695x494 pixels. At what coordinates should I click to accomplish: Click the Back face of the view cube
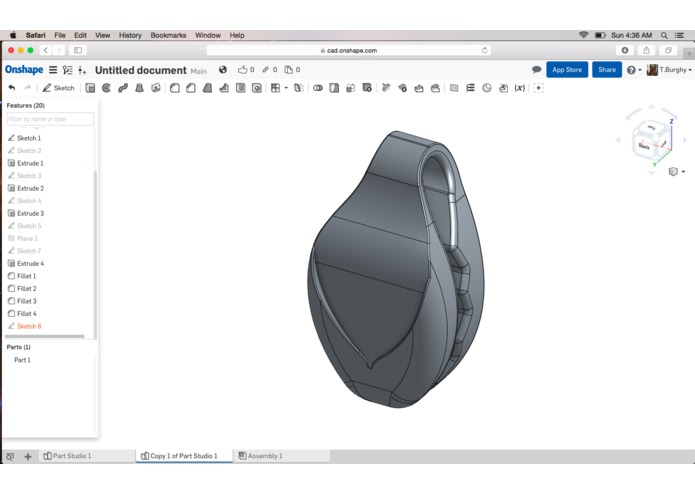(644, 146)
